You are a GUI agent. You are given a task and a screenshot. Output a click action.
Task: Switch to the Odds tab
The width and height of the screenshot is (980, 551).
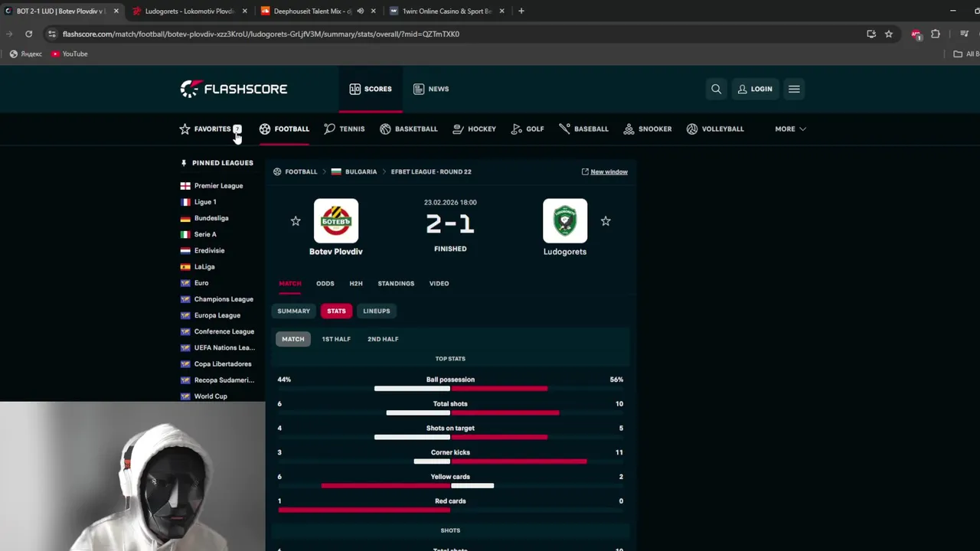325,283
